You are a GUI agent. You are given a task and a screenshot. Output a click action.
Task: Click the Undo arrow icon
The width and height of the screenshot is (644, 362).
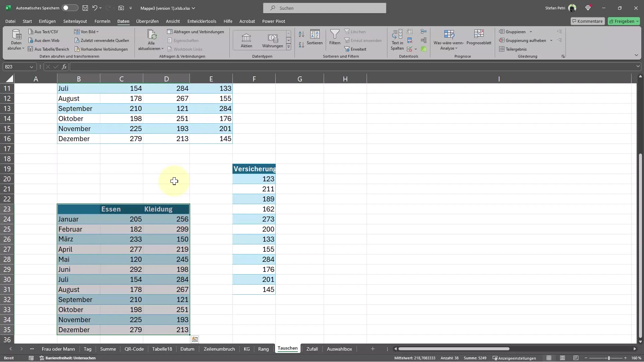[x=95, y=8]
